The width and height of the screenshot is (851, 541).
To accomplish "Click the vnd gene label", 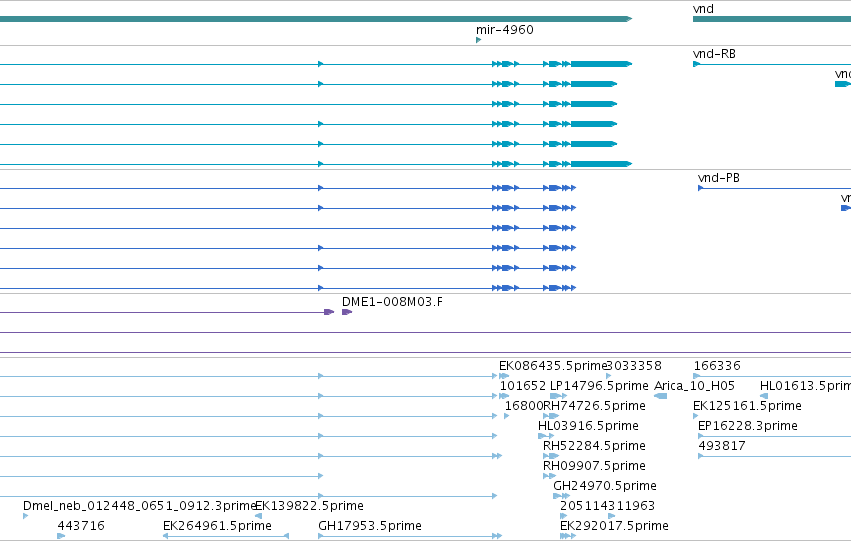I will 703,9.
